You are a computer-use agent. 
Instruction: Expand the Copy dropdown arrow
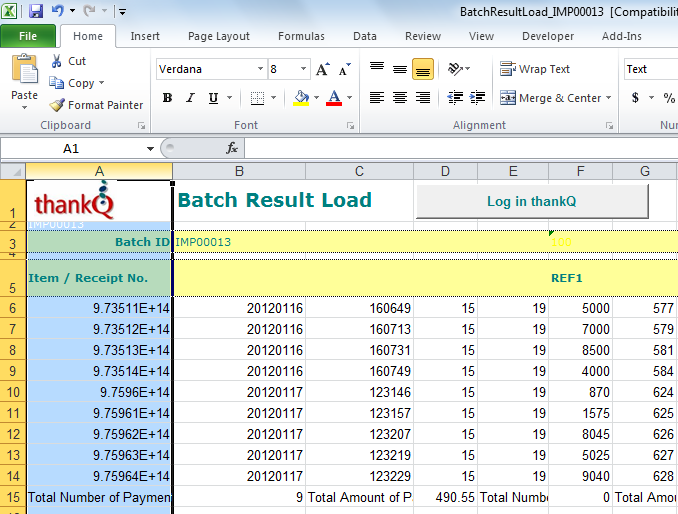tap(102, 83)
